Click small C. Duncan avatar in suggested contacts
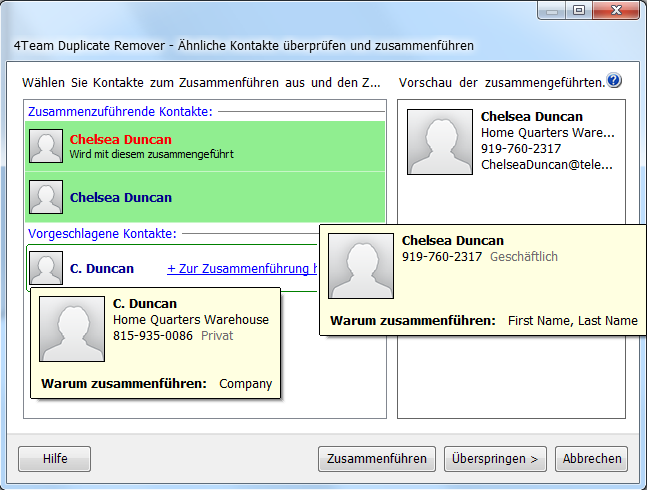Image resolution: width=647 pixels, height=490 pixels. pyautogui.click(x=46, y=268)
